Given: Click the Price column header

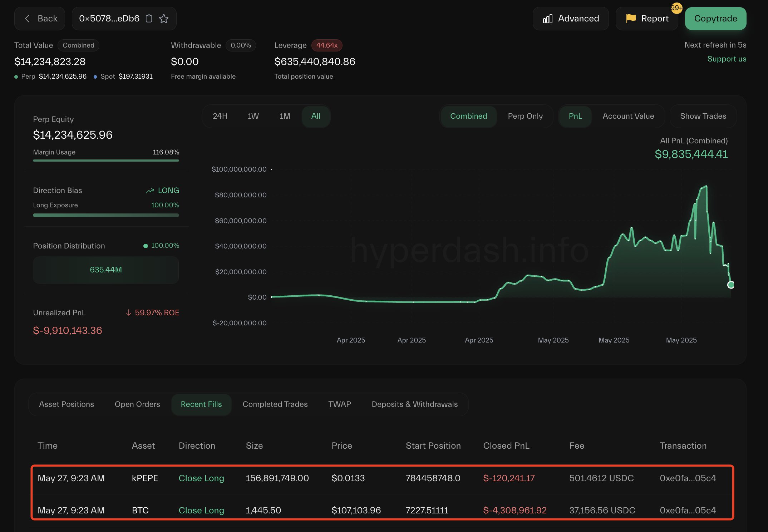Looking at the screenshot, I should click(x=342, y=446).
